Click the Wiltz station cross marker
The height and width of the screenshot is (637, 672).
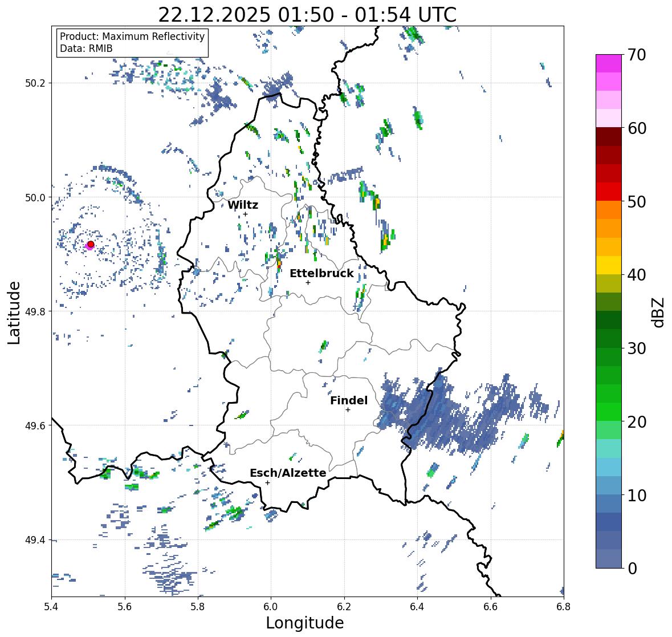point(245,214)
